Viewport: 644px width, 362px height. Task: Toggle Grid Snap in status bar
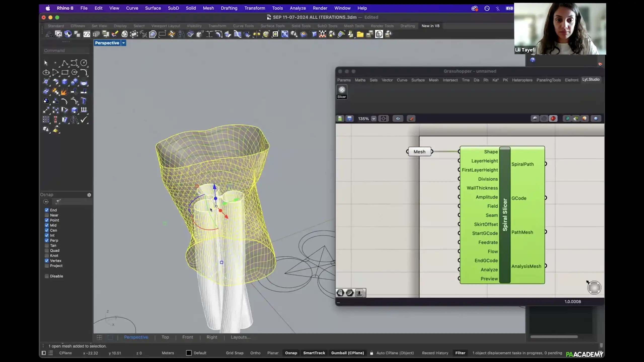234,353
